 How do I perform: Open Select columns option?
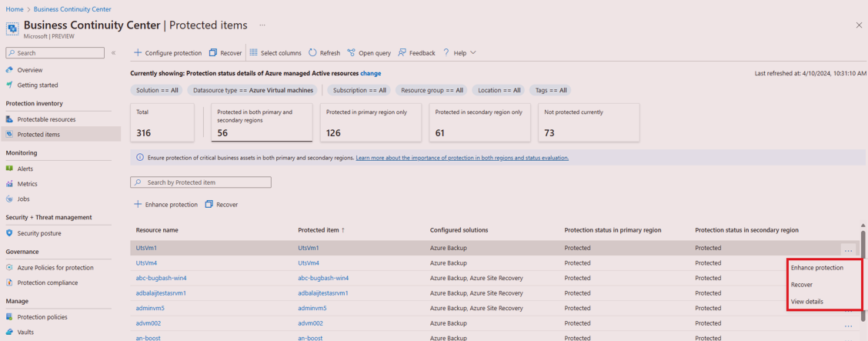tap(275, 53)
